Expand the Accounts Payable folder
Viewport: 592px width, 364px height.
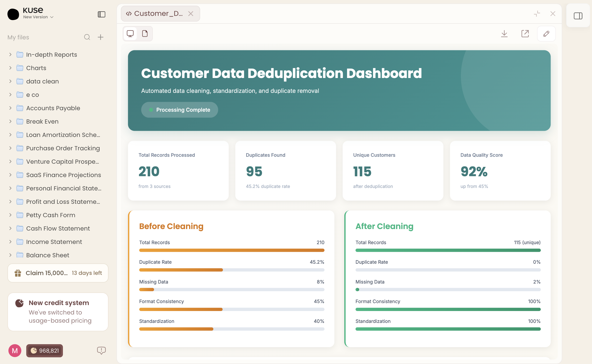(x=10, y=108)
